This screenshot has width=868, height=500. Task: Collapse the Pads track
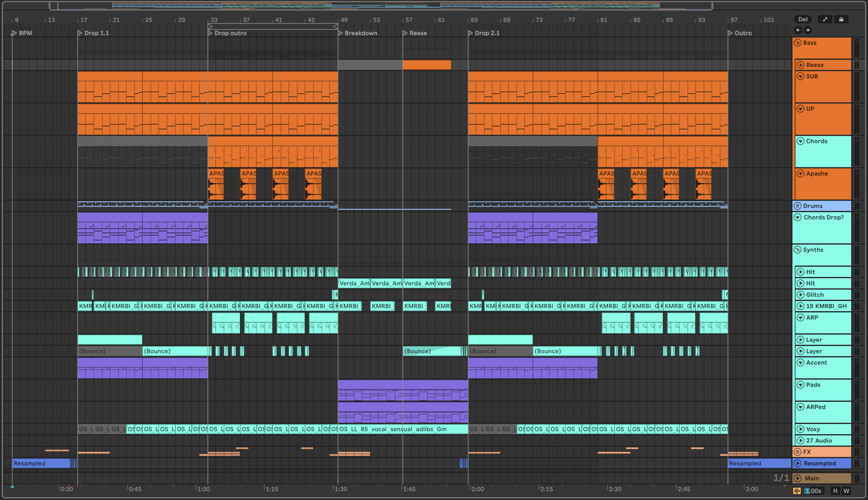(800, 385)
